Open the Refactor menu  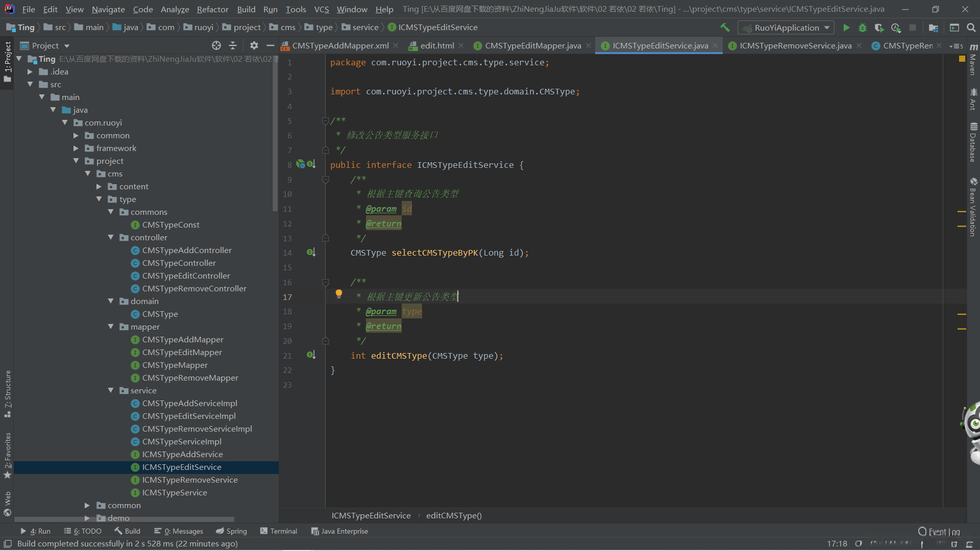[x=212, y=9]
